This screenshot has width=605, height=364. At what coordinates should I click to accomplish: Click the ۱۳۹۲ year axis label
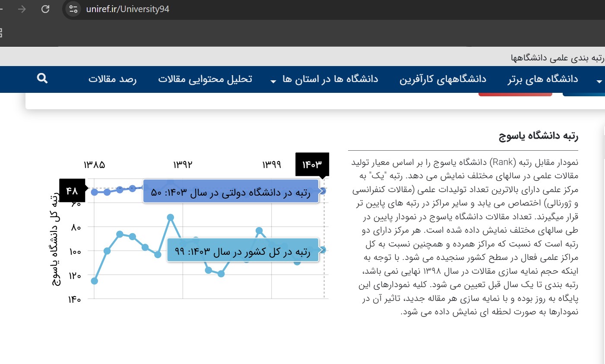coord(183,165)
